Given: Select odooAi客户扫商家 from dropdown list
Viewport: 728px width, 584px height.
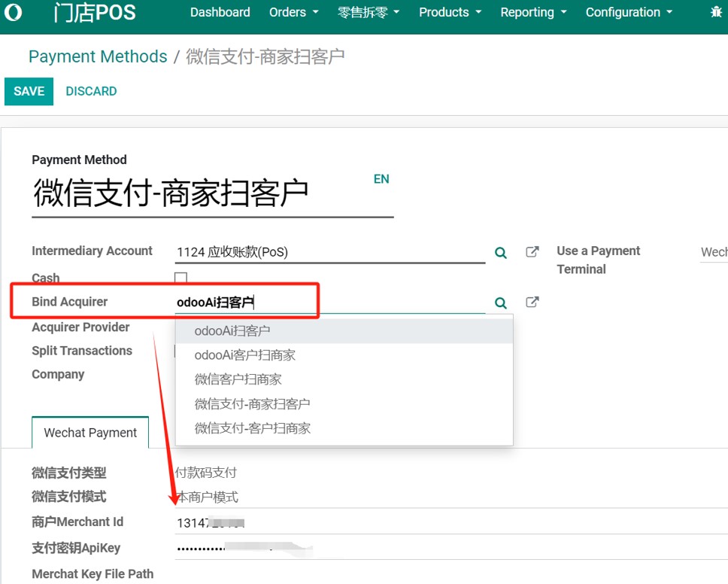Looking at the screenshot, I should [344, 355].
